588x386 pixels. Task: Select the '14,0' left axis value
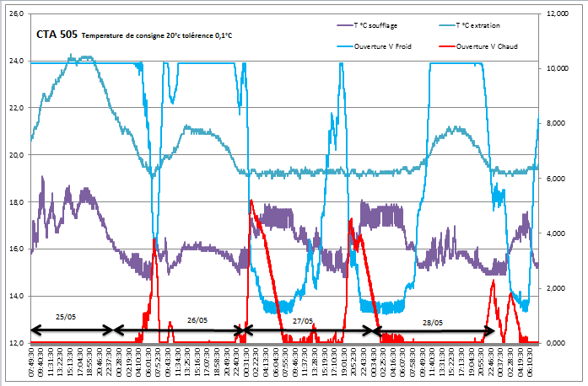[16, 296]
